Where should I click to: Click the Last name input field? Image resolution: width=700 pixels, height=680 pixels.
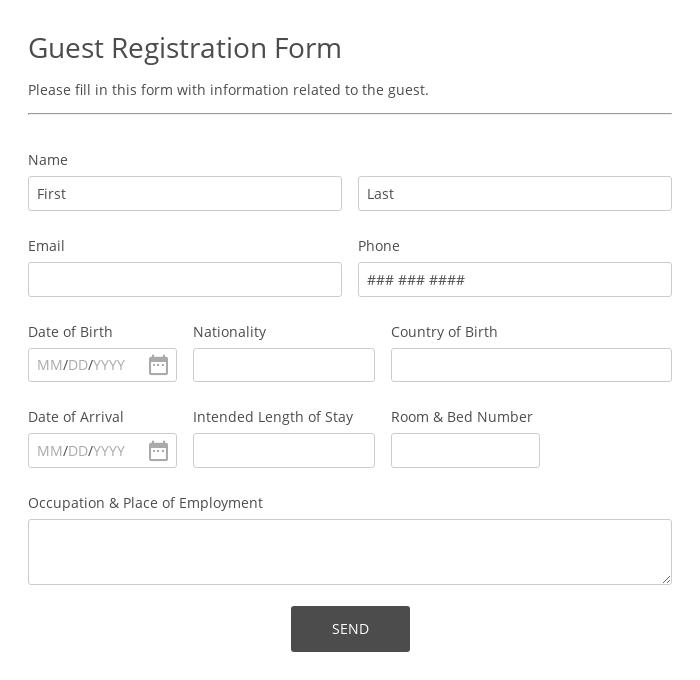coord(514,194)
